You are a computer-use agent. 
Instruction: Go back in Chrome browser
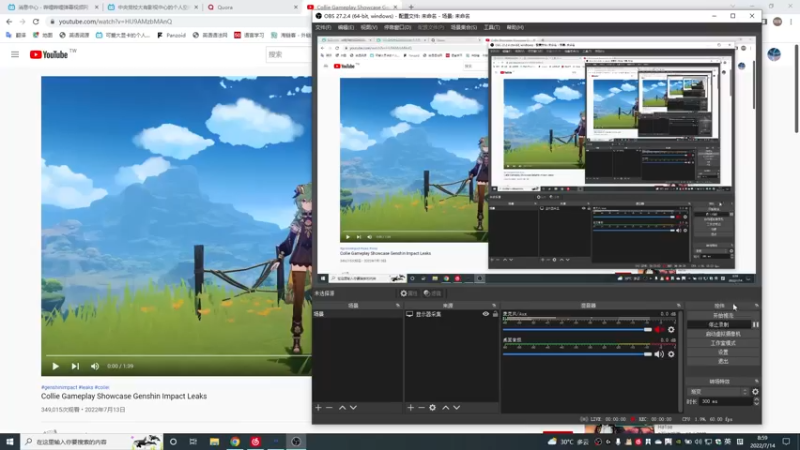[x=9, y=21]
